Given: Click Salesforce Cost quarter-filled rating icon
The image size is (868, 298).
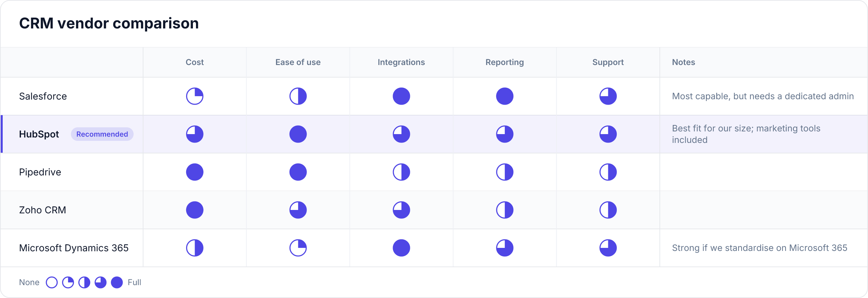Looking at the screenshot, I should tap(195, 96).
